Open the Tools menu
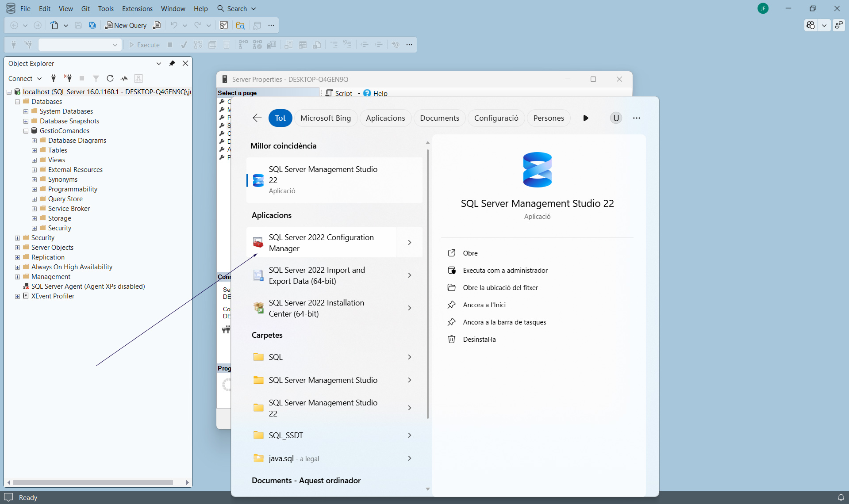The image size is (849, 504). point(106,8)
